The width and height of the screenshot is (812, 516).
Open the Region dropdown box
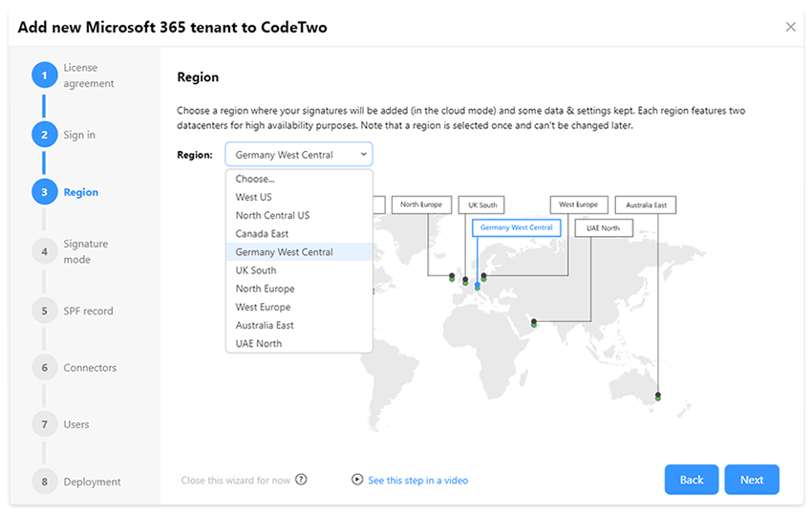[299, 155]
